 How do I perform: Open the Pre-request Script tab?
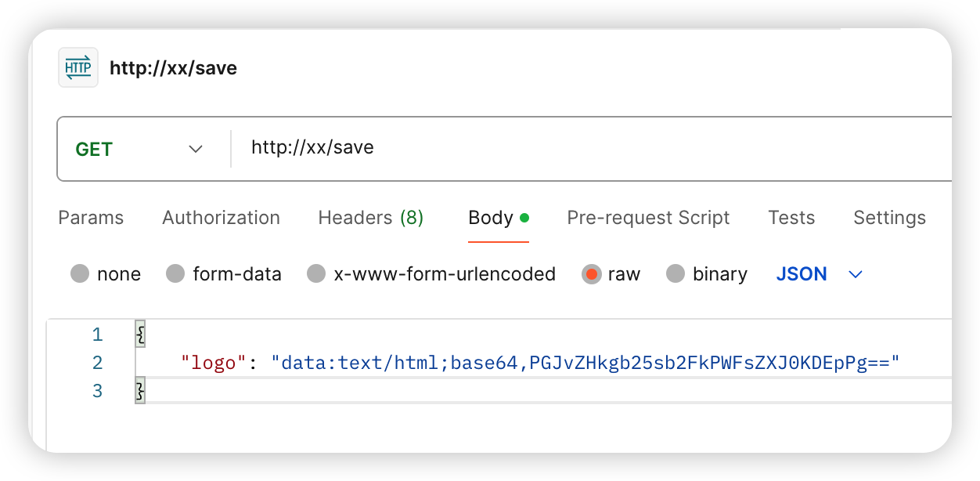click(648, 218)
